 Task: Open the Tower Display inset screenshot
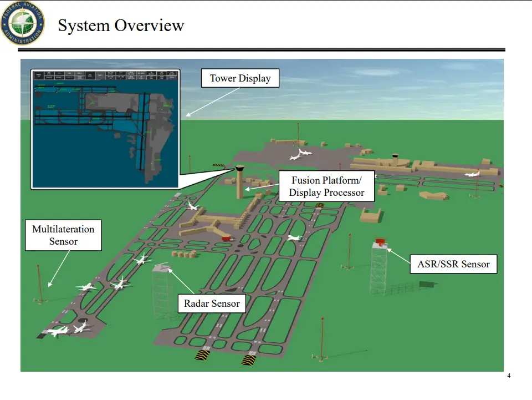105,126
